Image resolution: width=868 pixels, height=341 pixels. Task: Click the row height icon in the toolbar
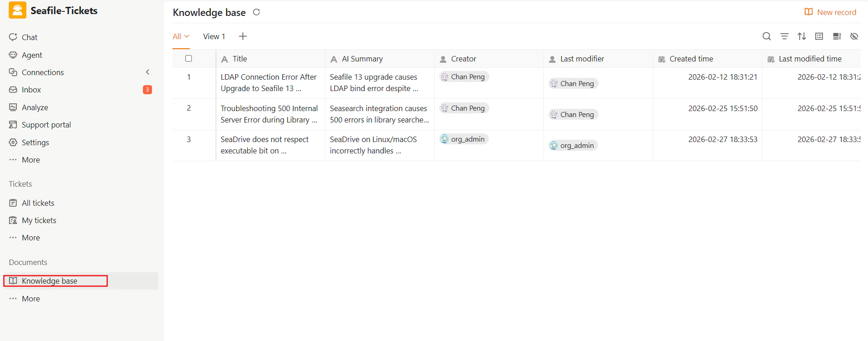pyautogui.click(x=819, y=36)
